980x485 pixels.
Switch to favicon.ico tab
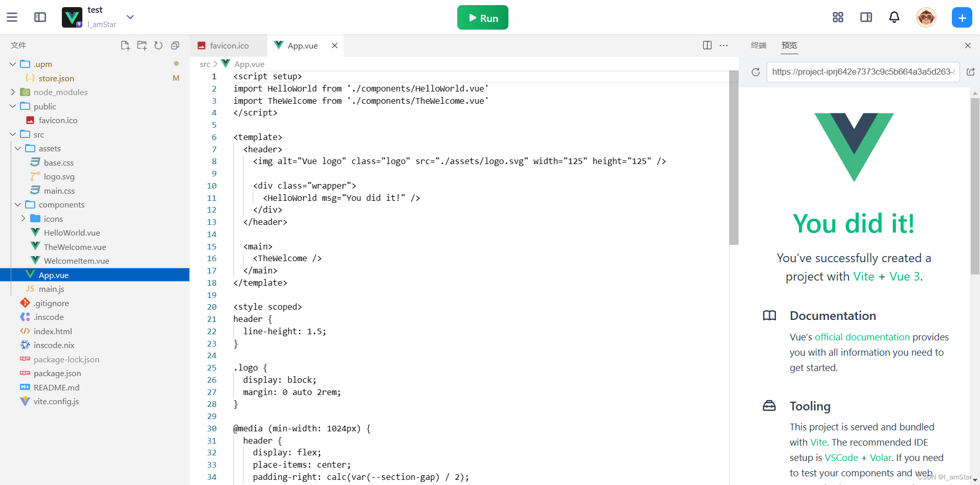click(x=228, y=45)
